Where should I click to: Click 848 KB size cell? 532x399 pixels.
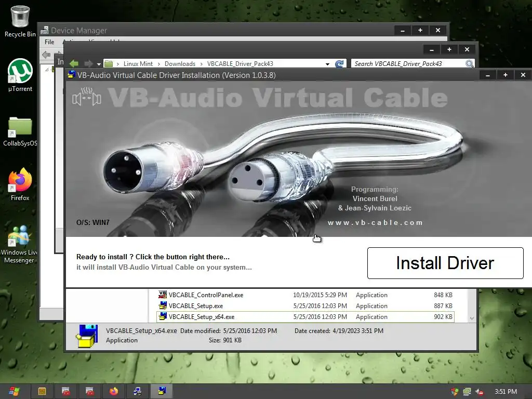point(443,295)
